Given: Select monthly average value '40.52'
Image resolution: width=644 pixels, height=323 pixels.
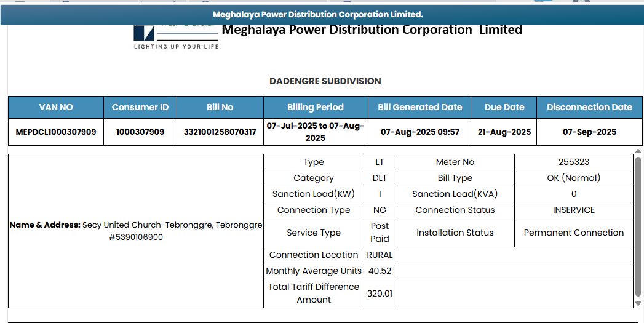Looking at the screenshot, I should click(380, 271).
